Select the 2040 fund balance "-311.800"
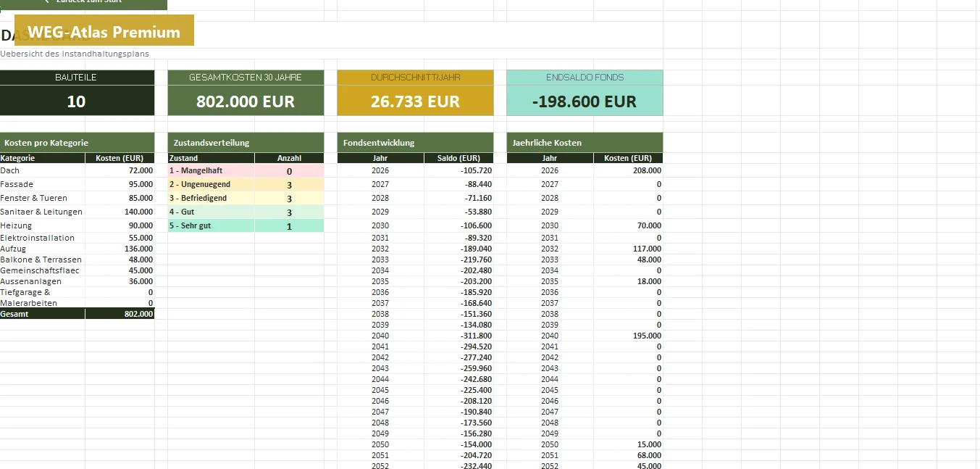Image resolution: width=980 pixels, height=469 pixels. [476, 336]
